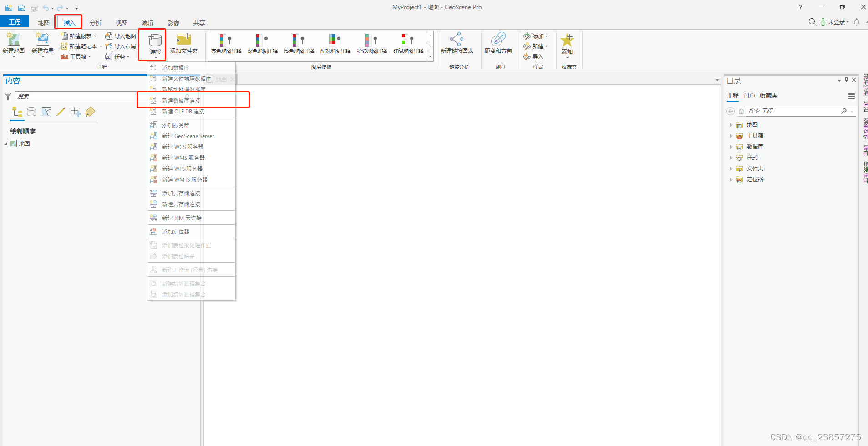The image size is (868, 446).
Task: Switch Contents to list by selection
Action: [x=46, y=112]
